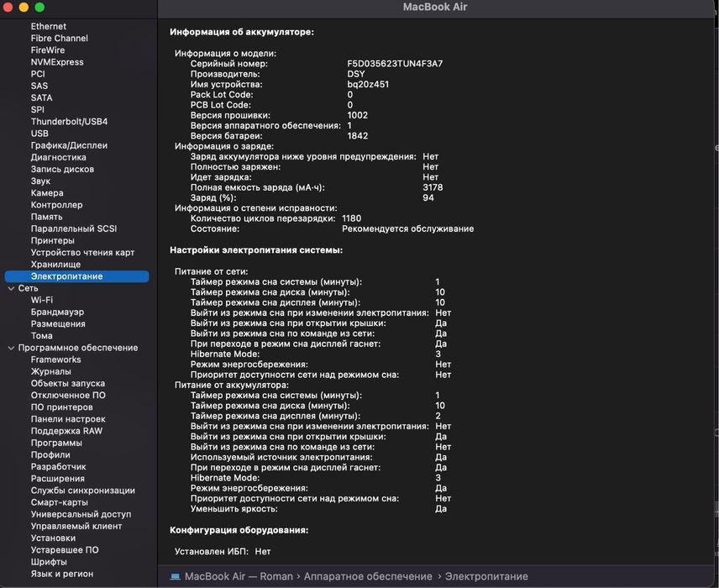Collapse the Программное обеспечение section chevron
This screenshot has height=588, width=719.
10,348
